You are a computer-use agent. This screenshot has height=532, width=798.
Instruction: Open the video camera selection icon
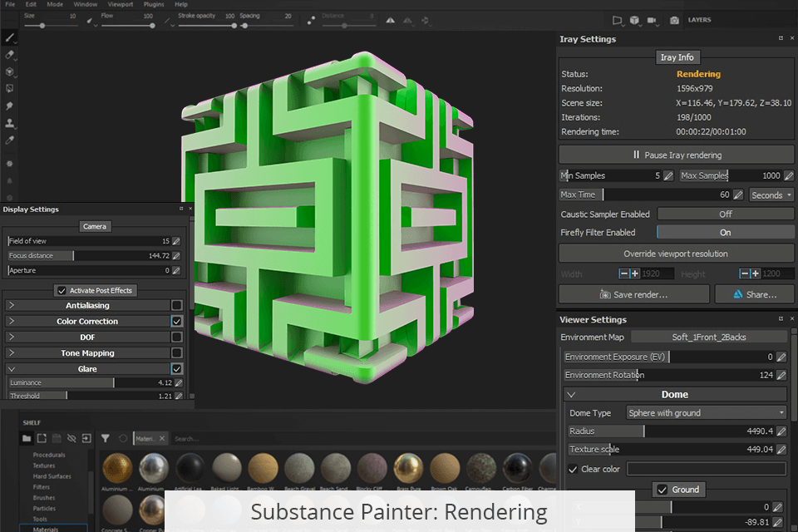click(652, 20)
